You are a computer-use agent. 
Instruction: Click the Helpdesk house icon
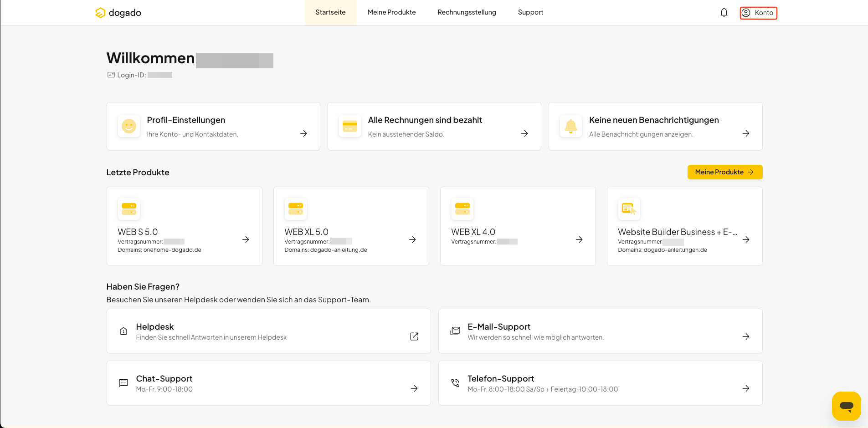123,331
